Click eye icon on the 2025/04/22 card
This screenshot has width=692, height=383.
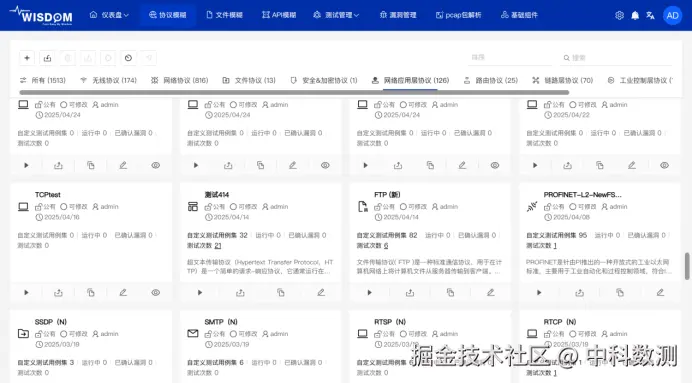coord(664,165)
